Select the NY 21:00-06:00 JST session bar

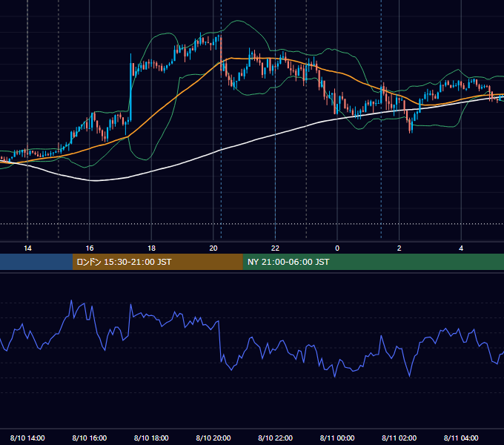373,262
